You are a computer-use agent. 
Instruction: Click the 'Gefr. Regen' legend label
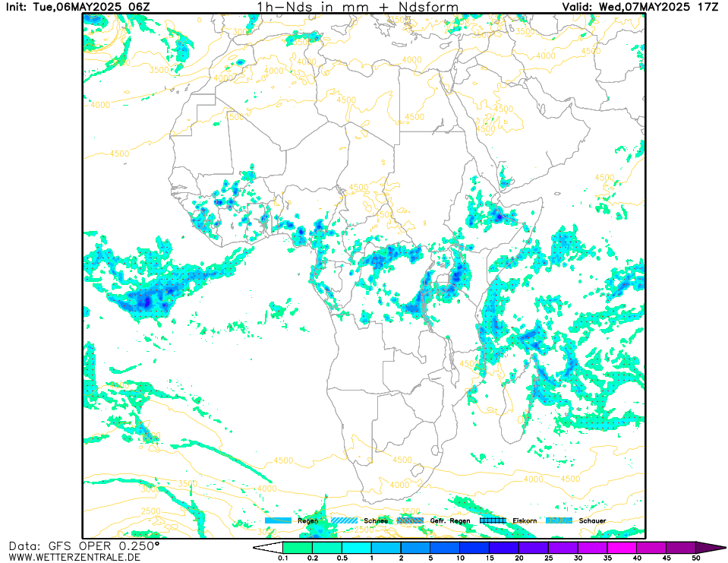pyautogui.click(x=450, y=520)
